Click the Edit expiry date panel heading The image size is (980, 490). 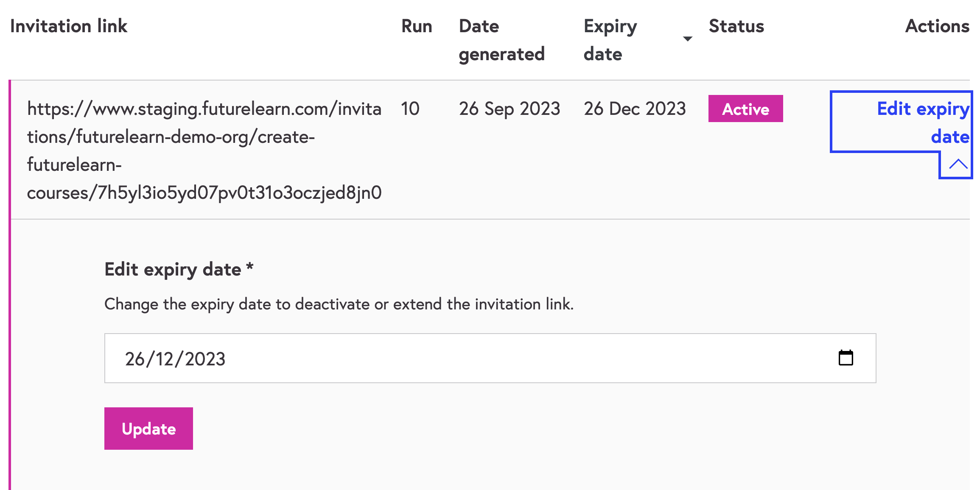pos(179,269)
